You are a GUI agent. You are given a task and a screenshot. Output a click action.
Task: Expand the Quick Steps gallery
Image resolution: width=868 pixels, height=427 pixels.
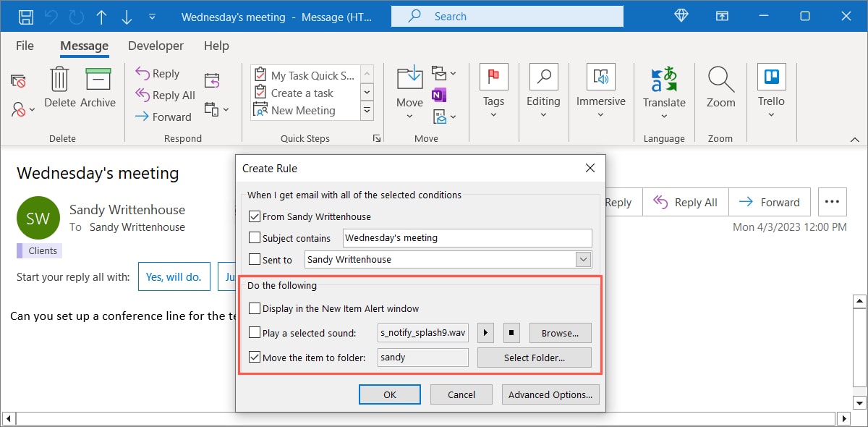[366, 110]
